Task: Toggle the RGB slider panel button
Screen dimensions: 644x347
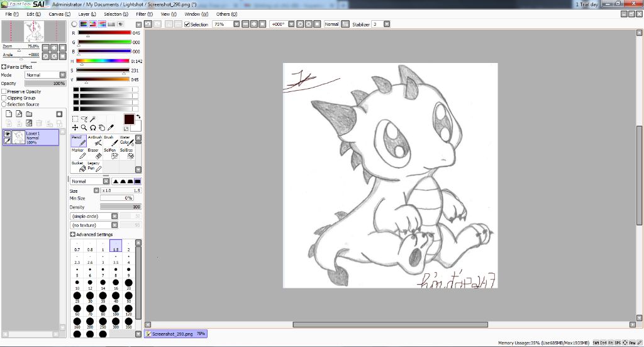Action: (84, 25)
